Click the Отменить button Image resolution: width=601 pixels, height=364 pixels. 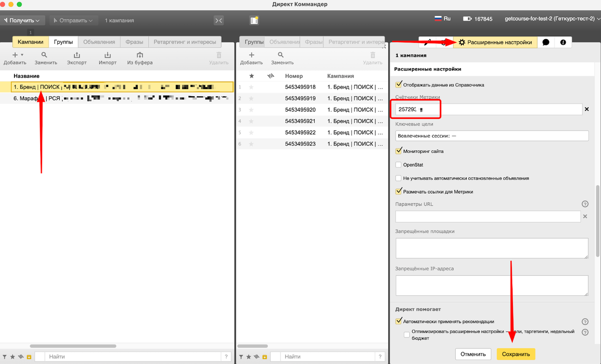(473, 354)
